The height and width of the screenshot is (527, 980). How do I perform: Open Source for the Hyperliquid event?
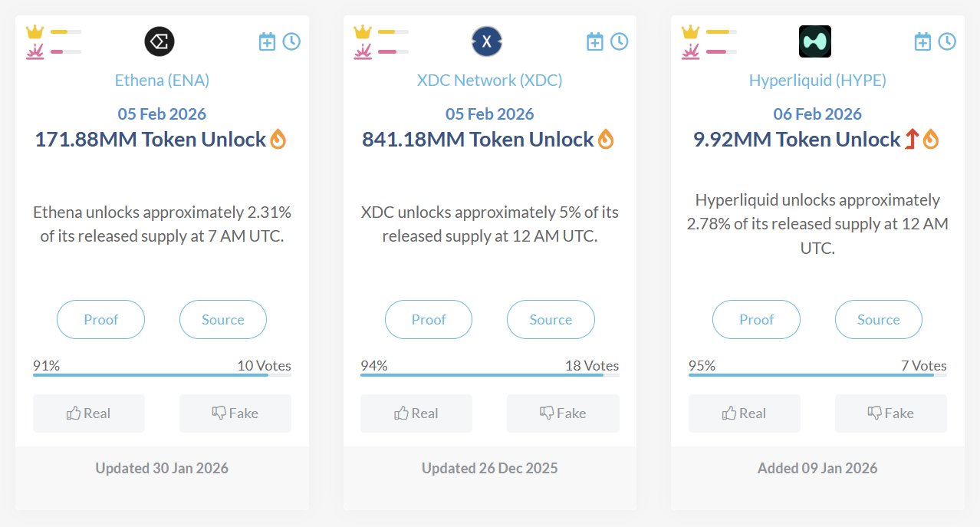878,320
